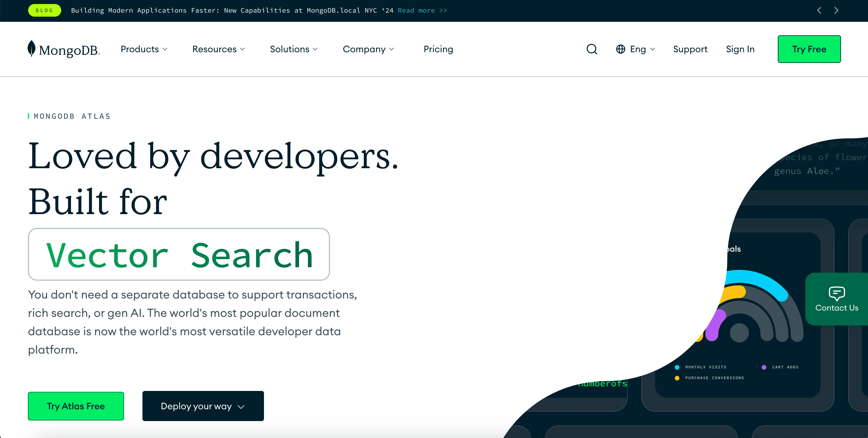The width and height of the screenshot is (868, 438).
Task: Click the MongoDB leaf logo
Action: pos(31,49)
